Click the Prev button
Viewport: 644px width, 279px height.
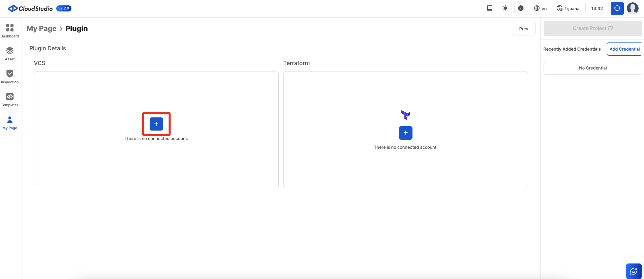pos(523,29)
